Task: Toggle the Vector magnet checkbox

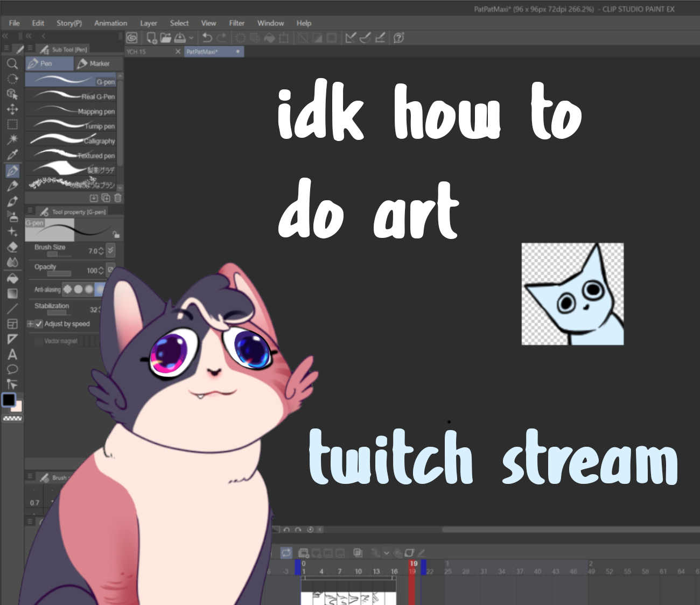Action: [37, 341]
